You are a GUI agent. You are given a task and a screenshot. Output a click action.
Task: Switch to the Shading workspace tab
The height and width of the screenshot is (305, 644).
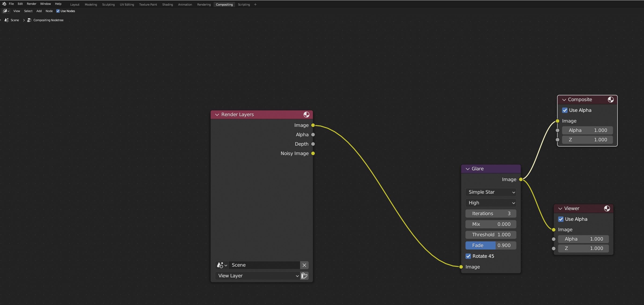pyautogui.click(x=167, y=5)
